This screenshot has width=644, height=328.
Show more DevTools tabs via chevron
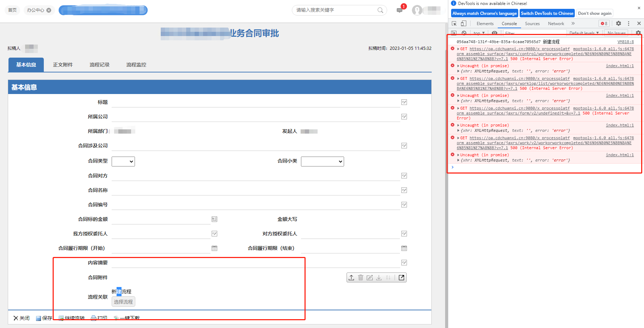pyautogui.click(x=573, y=23)
